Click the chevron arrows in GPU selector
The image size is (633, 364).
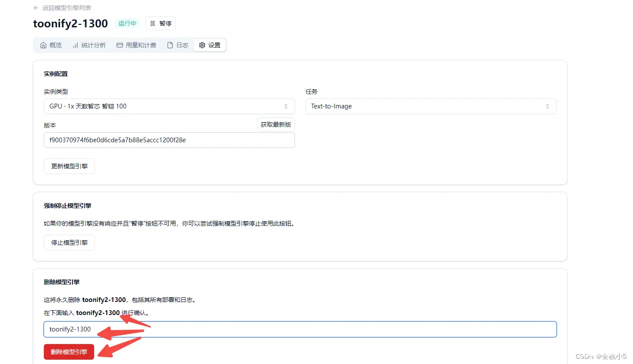[x=286, y=106]
